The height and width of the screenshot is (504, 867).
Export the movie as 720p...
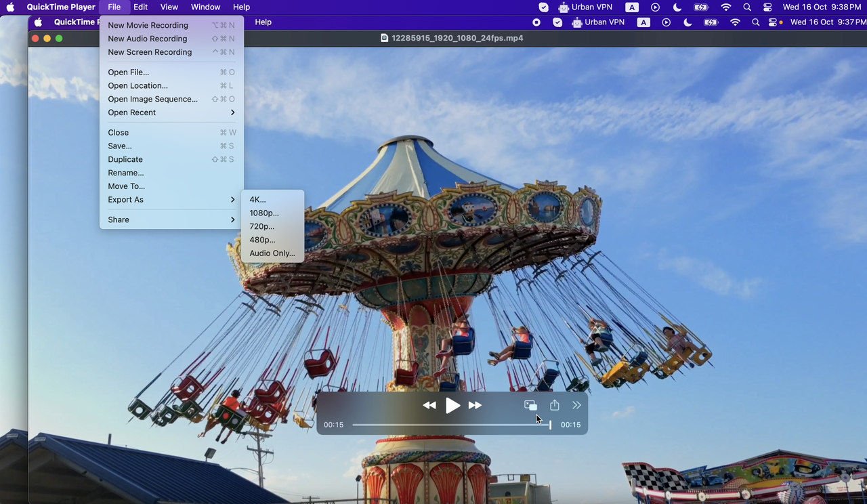272,226
